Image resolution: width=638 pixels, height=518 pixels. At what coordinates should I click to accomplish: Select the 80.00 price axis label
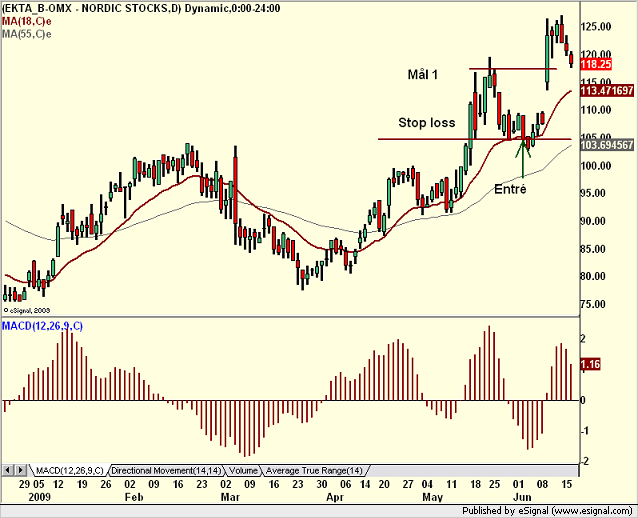click(x=593, y=276)
